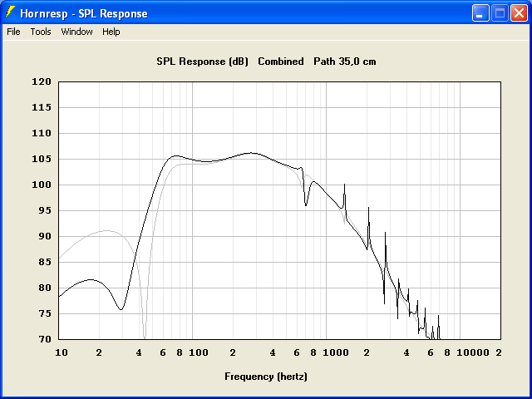Click the 'Path 35,0 cm' label
The height and width of the screenshot is (399, 532).
click(345, 62)
